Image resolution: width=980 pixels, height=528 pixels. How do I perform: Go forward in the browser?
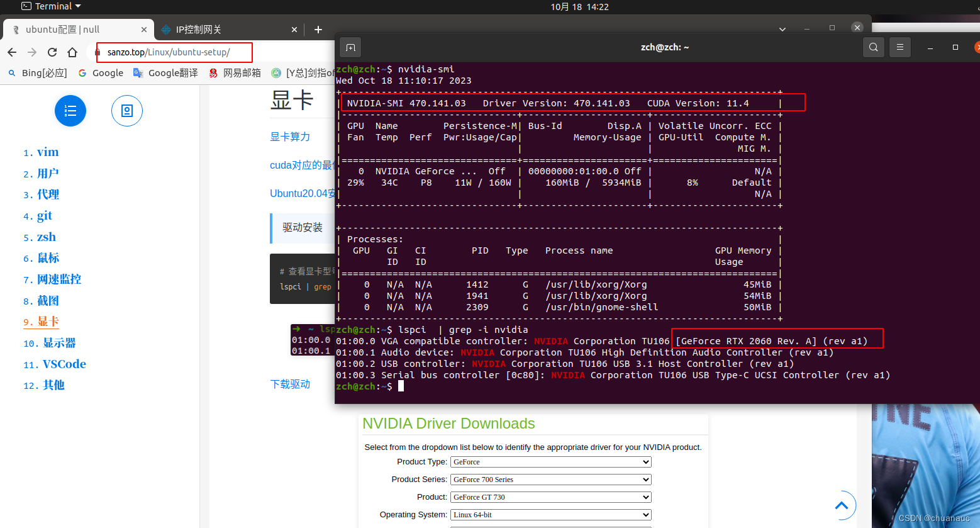point(32,52)
